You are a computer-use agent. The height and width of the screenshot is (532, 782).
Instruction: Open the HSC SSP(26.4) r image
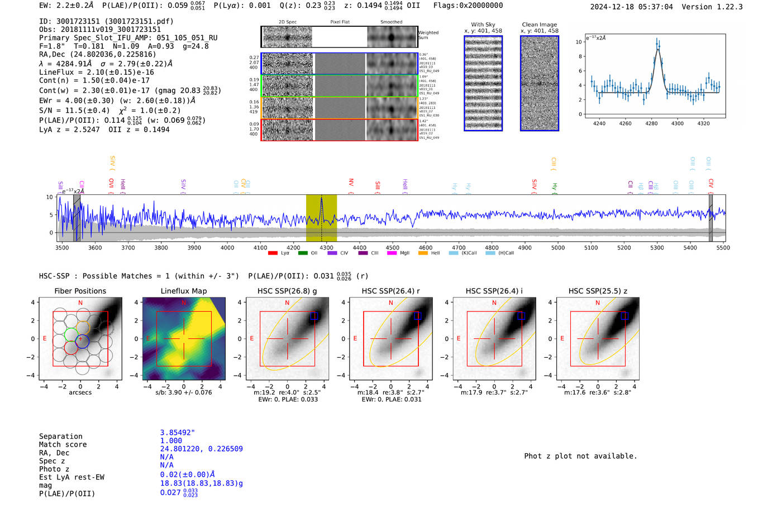click(390, 339)
